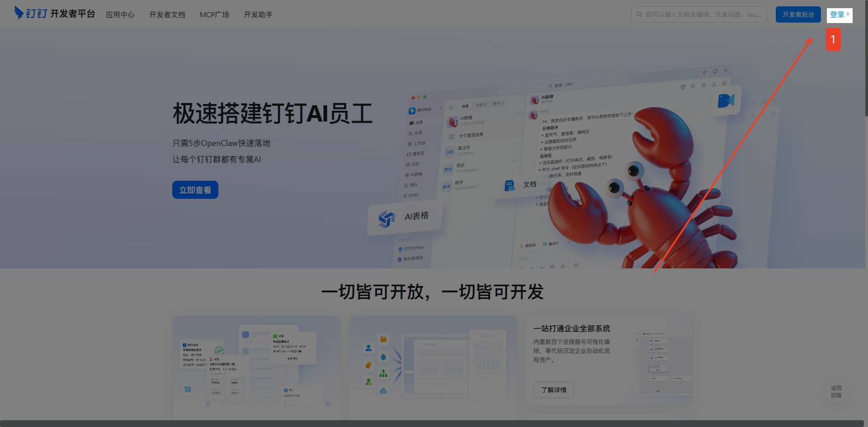
Task: Click the page's vertical scrollbar thumb
Action: [866, 59]
